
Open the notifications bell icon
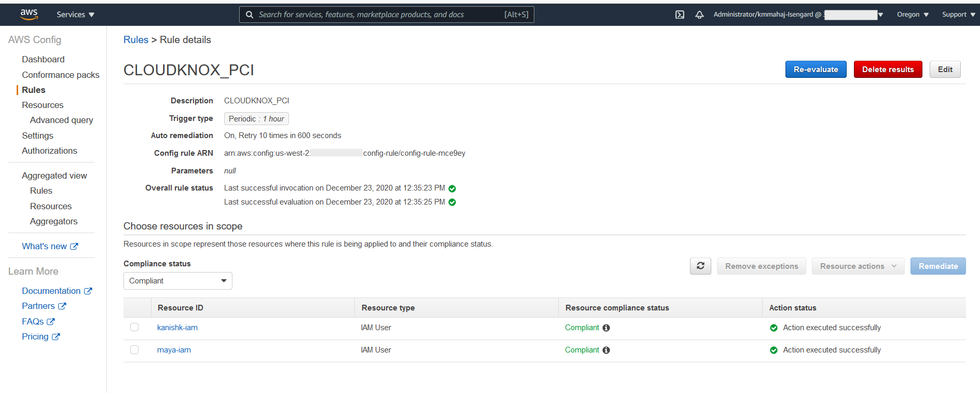point(699,15)
